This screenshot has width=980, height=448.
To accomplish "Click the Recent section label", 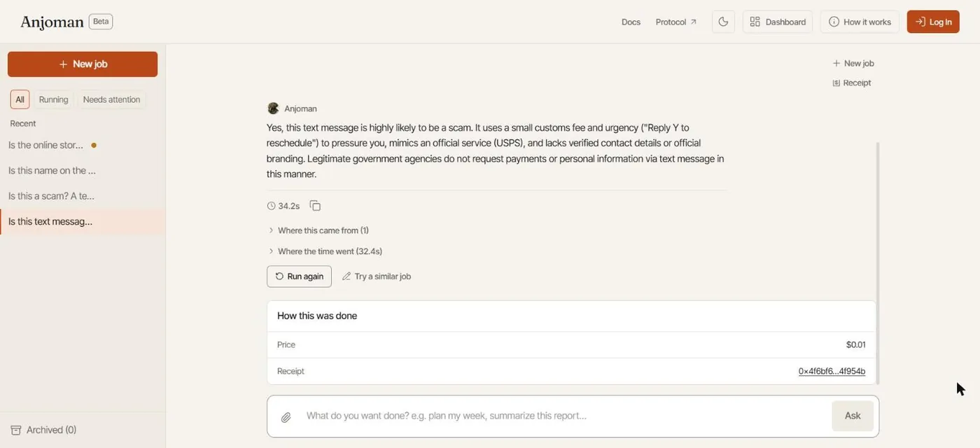I will [x=23, y=123].
